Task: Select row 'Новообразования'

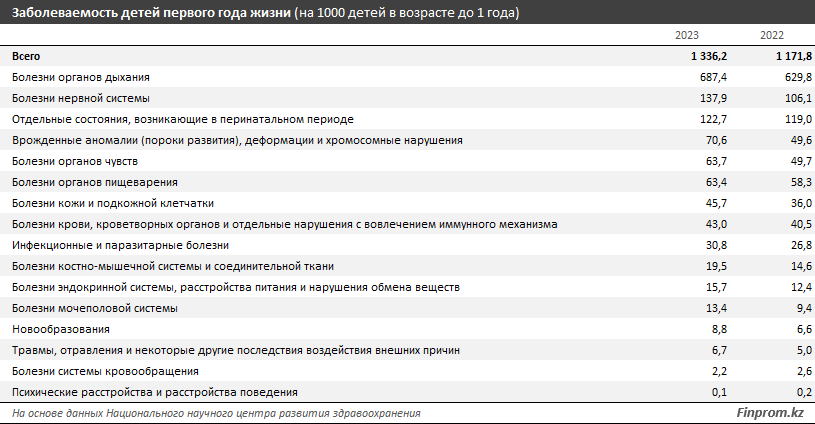Action: pyautogui.click(x=60, y=329)
